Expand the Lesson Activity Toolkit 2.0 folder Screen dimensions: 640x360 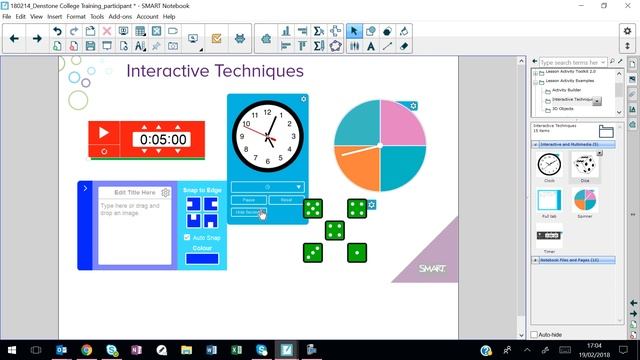536,73
